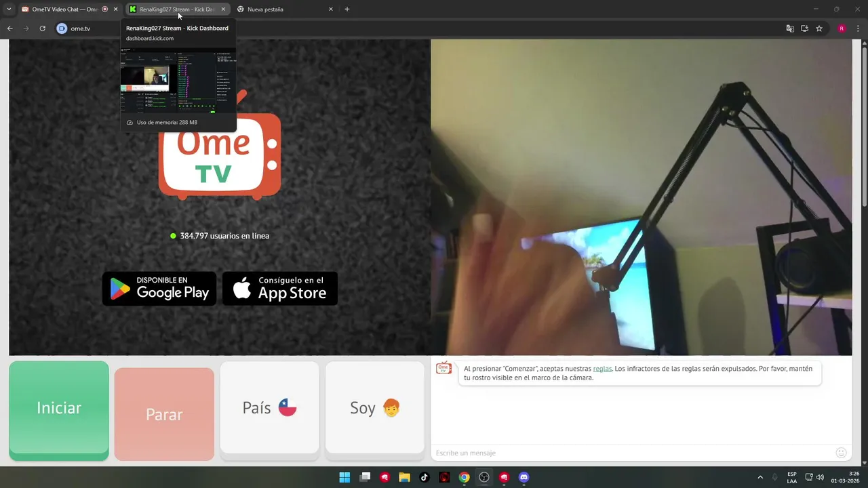Open File Explorer from taskbar
868x488 pixels.
[x=404, y=477]
